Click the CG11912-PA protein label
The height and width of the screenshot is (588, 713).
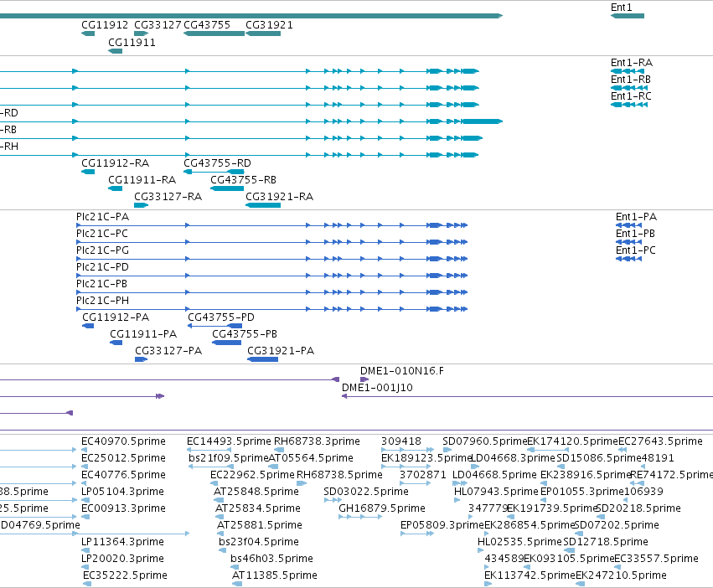tap(116, 317)
